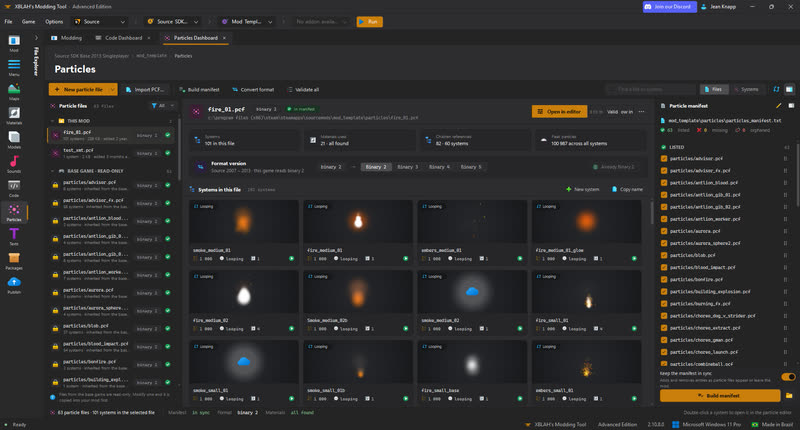Image resolution: width=800 pixels, height=430 pixels.
Task: Open the Source engine dropdown
Action: tap(100, 22)
